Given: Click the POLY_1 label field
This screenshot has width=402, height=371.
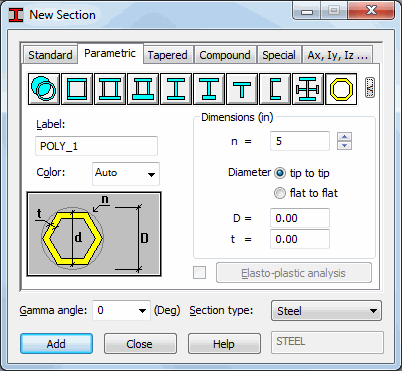Looking at the screenshot, I should point(96,146).
